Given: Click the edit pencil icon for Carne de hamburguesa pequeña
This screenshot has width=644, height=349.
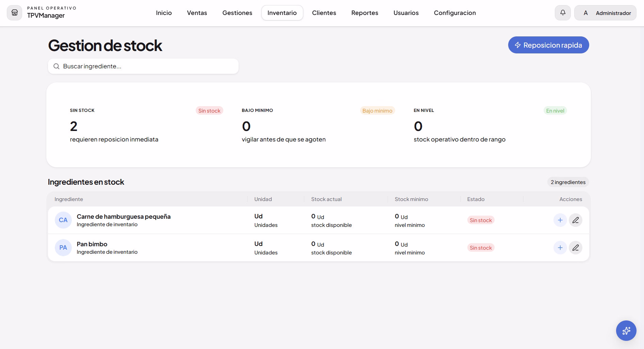Looking at the screenshot, I should [576, 220].
